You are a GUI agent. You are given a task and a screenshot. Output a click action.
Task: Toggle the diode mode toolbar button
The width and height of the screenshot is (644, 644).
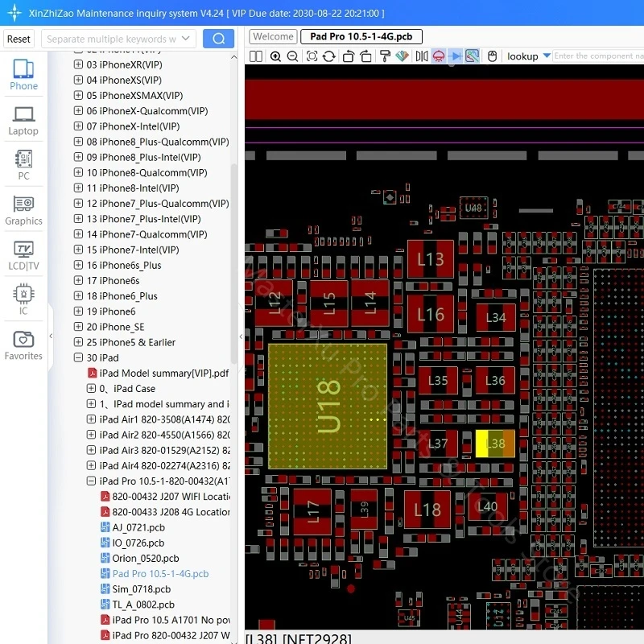pos(456,56)
